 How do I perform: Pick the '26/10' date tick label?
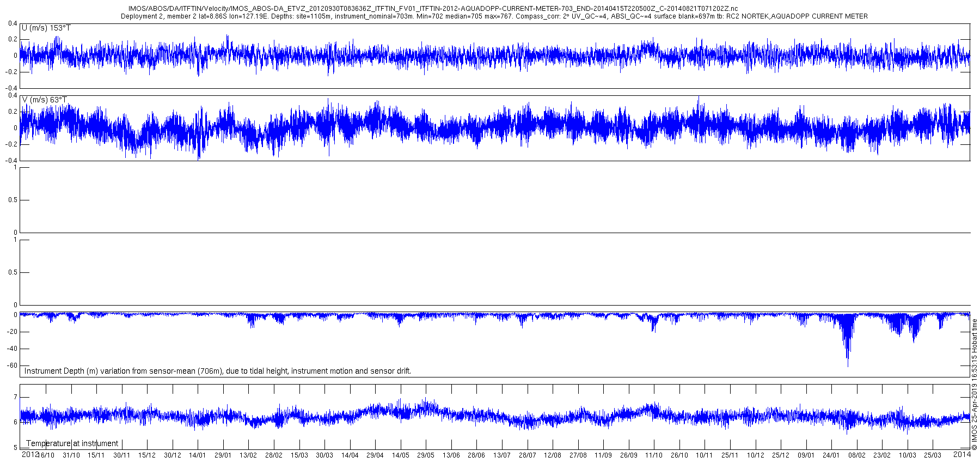tap(679, 455)
